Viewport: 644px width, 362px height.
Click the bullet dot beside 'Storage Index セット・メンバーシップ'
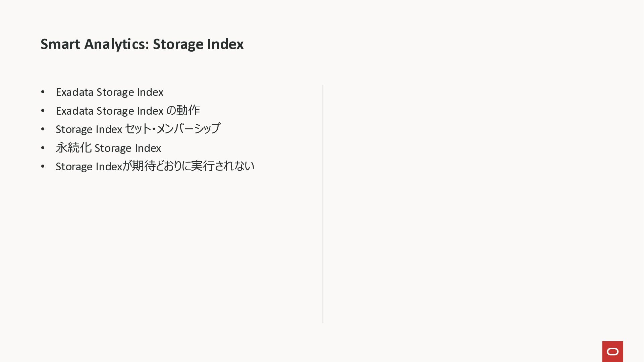(43, 129)
